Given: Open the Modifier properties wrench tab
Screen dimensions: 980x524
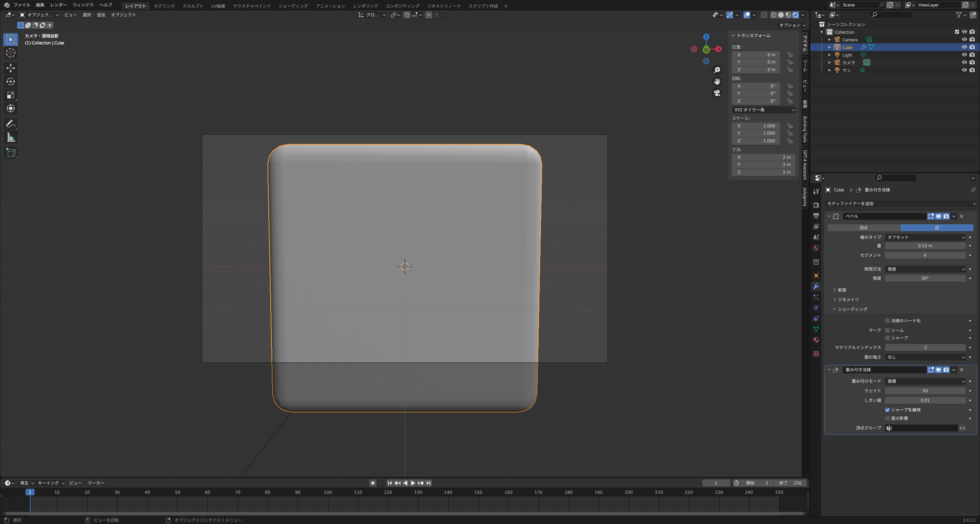Looking at the screenshot, I should coord(816,286).
